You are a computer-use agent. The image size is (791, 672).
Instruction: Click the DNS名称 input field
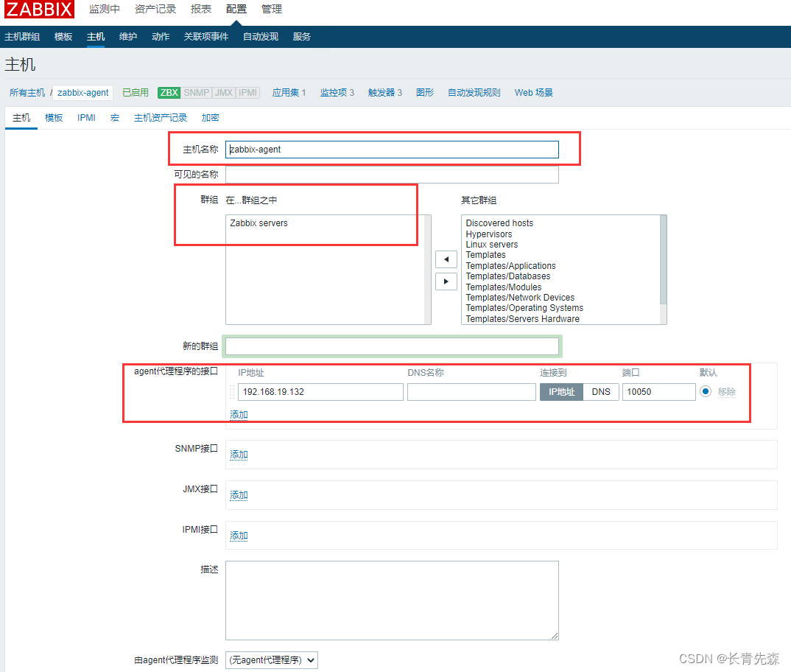tap(471, 392)
